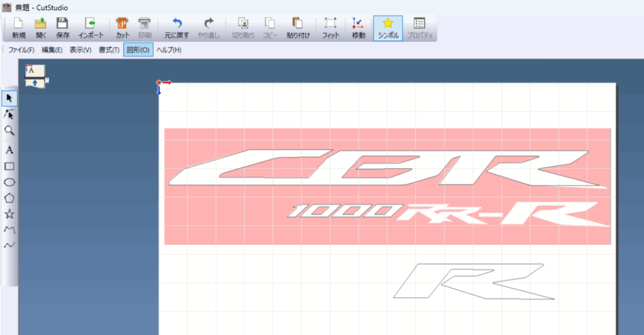The image size is (644, 335).
Task: Select the text A tool
Action: click(x=9, y=150)
